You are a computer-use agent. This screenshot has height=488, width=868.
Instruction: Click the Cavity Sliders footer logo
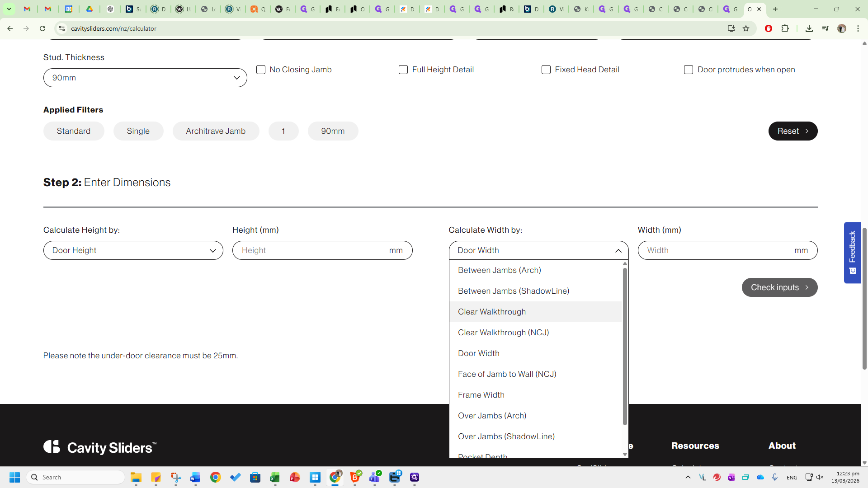100,447
